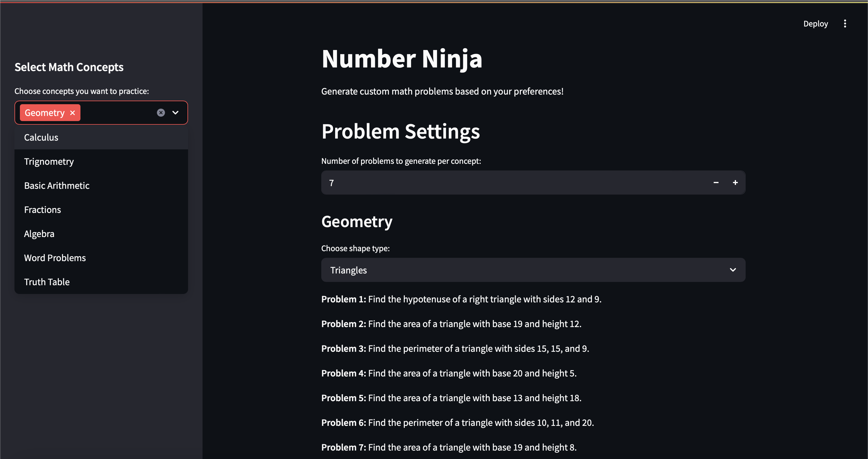Expand shape type chevron arrow

tap(733, 270)
